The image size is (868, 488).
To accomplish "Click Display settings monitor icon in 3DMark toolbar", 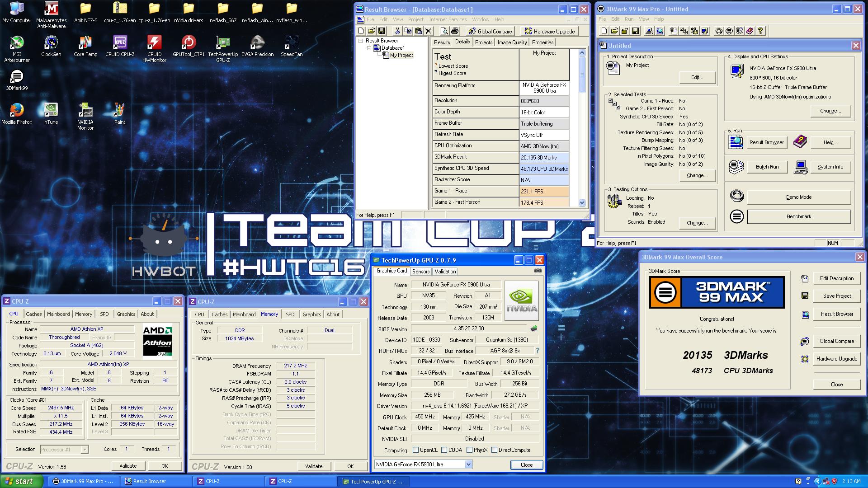I will click(x=705, y=31).
